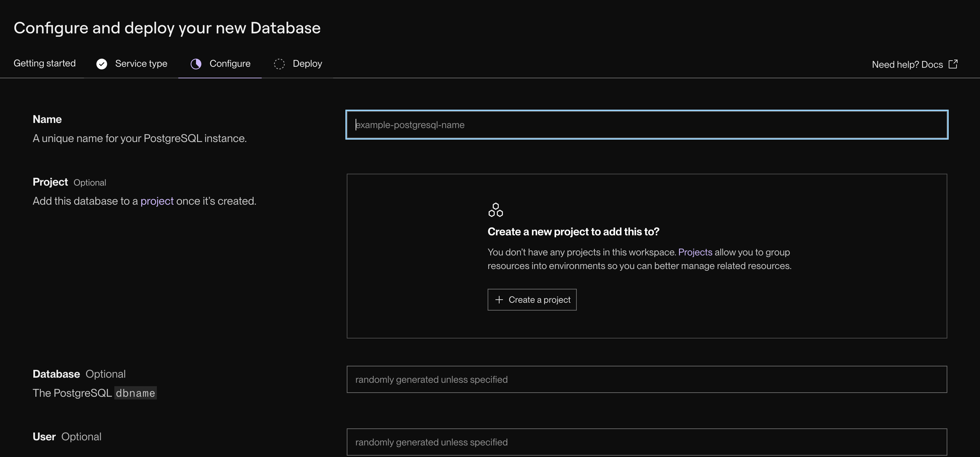Go back to the Service type step
This screenshot has height=457, width=980.
[132, 64]
